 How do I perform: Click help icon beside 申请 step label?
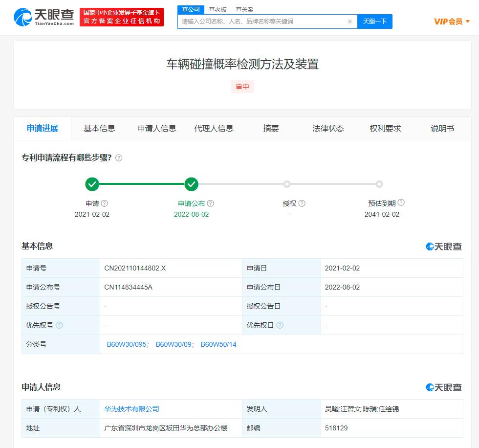click(x=105, y=203)
